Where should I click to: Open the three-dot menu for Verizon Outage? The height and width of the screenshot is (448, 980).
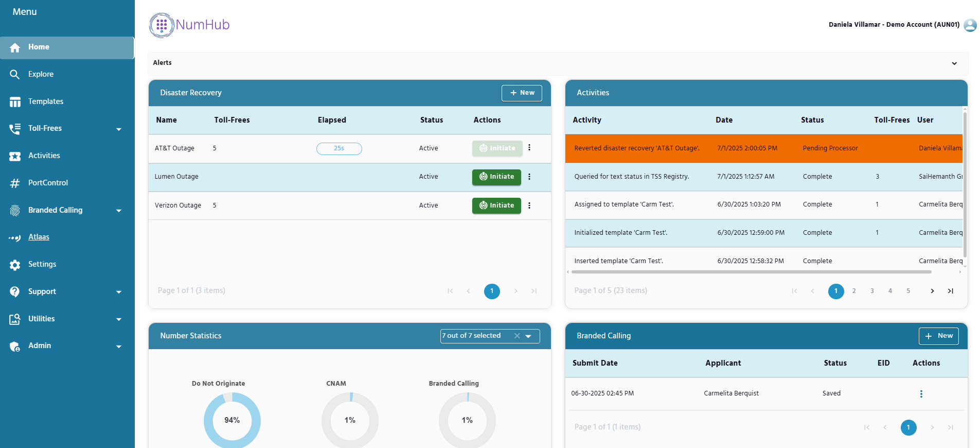point(529,205)
